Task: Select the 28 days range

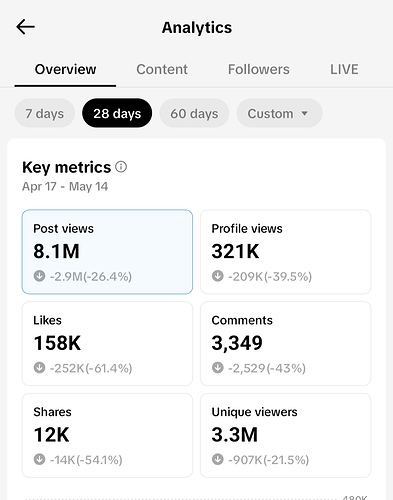Action: pos(117,113)
